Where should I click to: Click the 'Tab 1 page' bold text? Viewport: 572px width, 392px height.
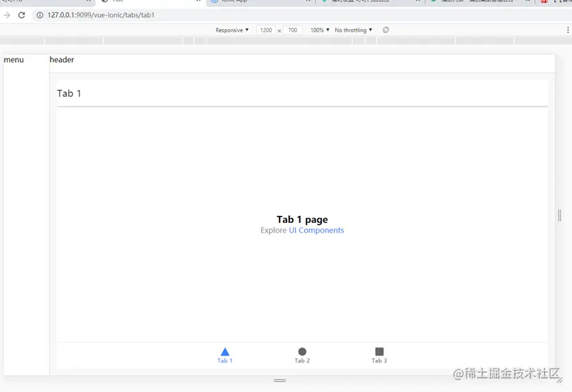[x=302, y=219]
